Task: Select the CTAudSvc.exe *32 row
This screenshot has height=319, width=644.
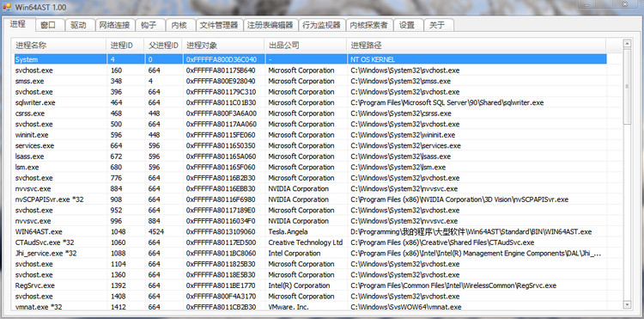Action: [x=310, y=242]
